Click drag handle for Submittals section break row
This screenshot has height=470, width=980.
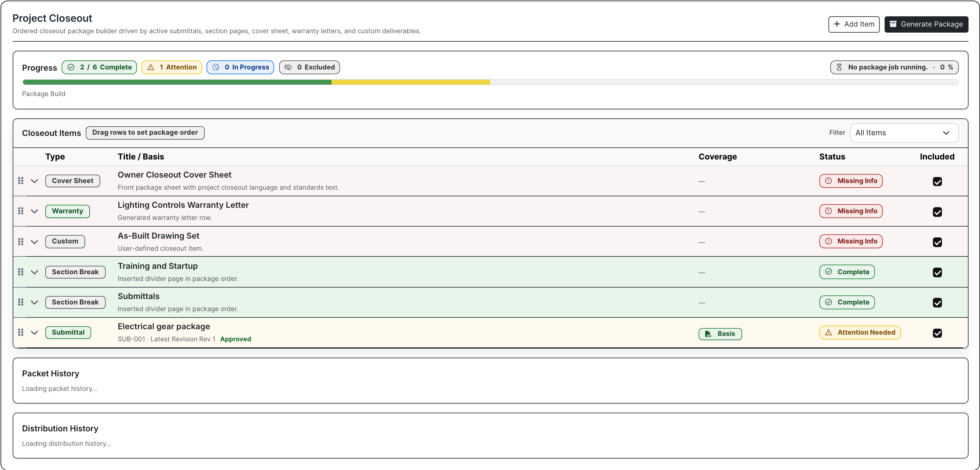tap(21, 302)
